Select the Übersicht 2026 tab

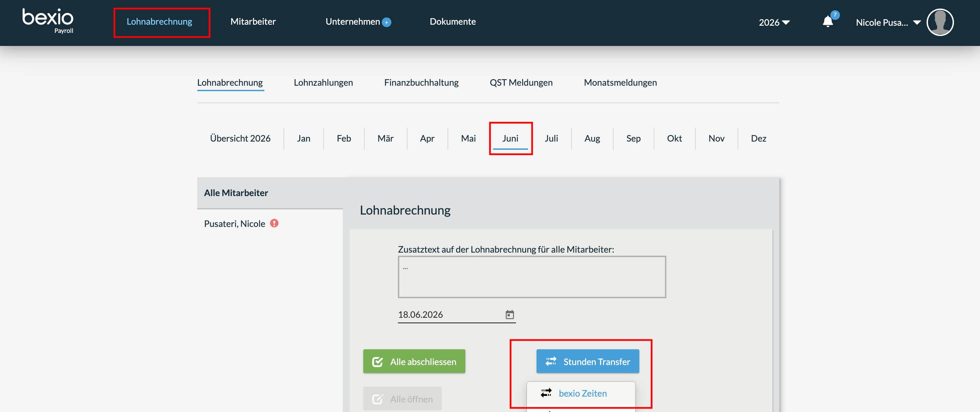(240, 138)
